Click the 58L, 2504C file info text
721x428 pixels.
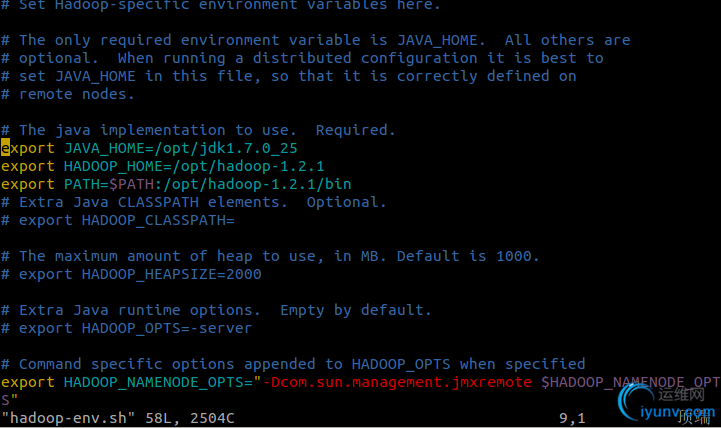click(190, 418)
